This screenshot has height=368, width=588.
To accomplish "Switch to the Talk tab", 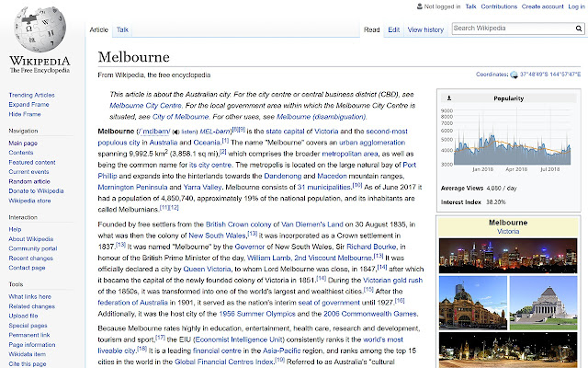I will 122,29.
